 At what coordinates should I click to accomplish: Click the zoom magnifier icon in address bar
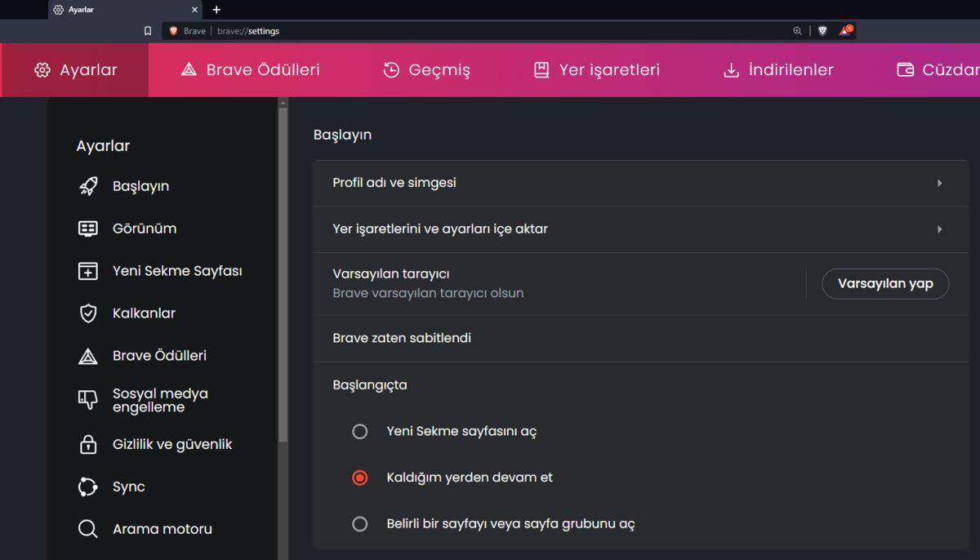pos(798,31)
